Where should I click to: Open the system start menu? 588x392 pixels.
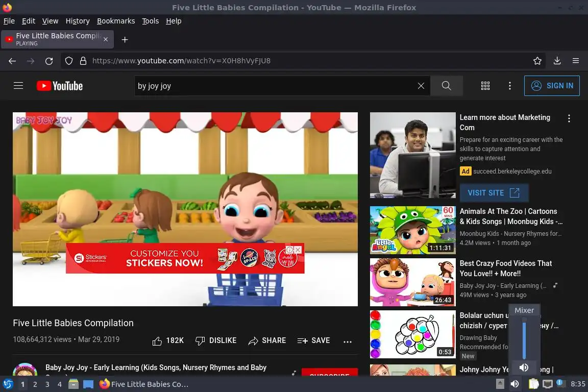(8, 384)
